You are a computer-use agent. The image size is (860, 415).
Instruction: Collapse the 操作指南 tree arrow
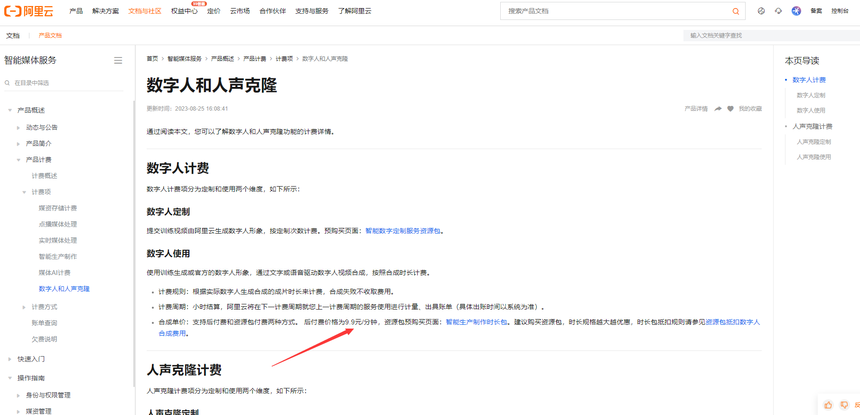(9, 378)
